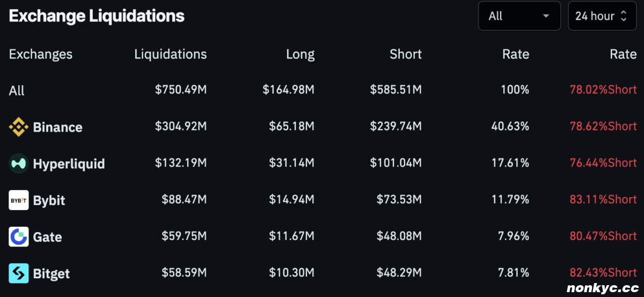The width and height of the screenshot is (644, 297).
Task: Open the Gate exchange name link
Action: (47, 237)
